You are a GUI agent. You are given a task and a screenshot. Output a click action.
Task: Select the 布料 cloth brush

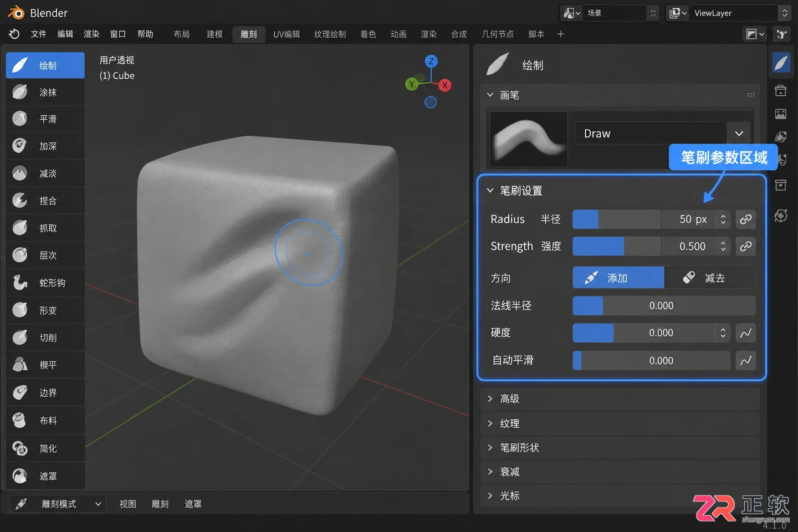click(45, 421)
